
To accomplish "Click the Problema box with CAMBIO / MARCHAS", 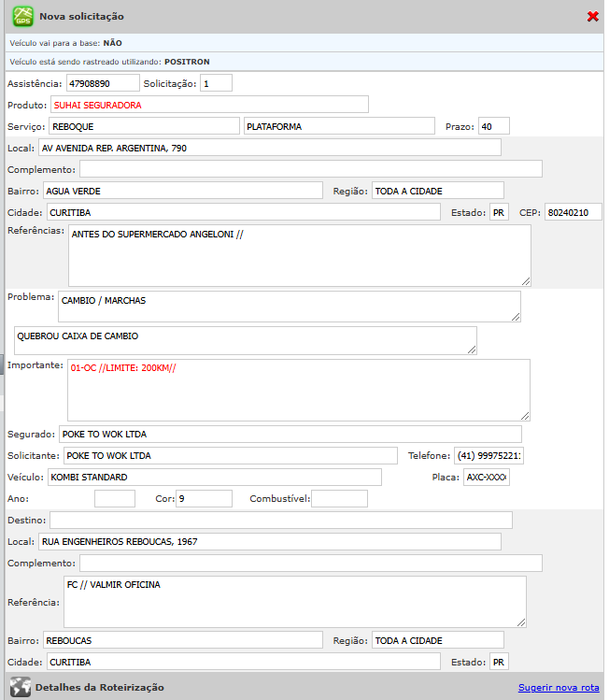I will point(290,306).
